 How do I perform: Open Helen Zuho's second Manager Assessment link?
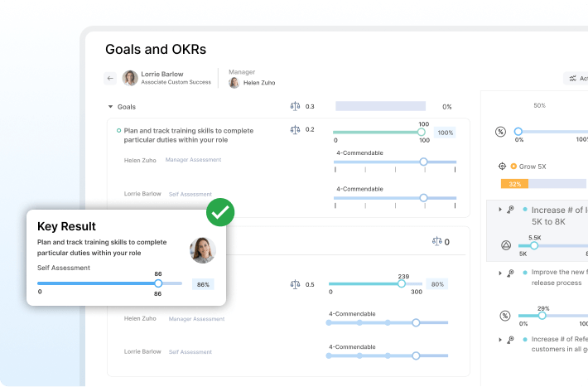coord(196,319)
